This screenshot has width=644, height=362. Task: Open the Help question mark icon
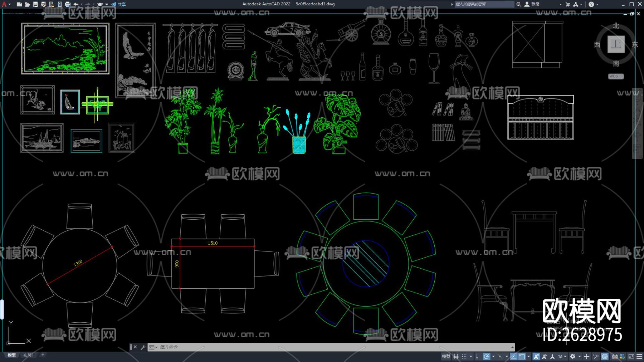click(591, 4)
